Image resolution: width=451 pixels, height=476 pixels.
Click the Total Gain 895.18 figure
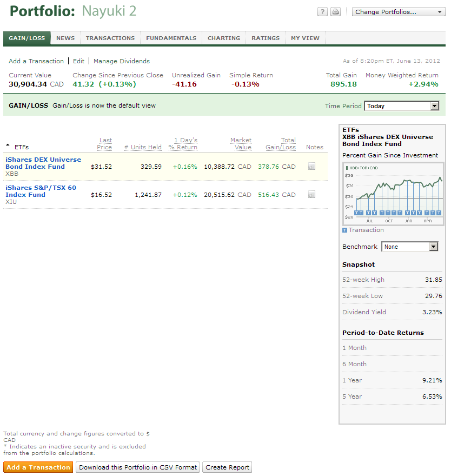pyautogui.click(x=343, y=84)
